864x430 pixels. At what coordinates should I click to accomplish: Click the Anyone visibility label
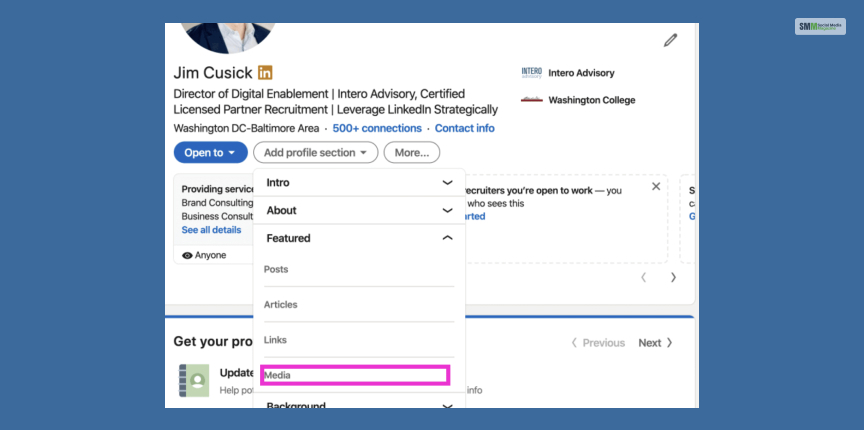point(210,256)
